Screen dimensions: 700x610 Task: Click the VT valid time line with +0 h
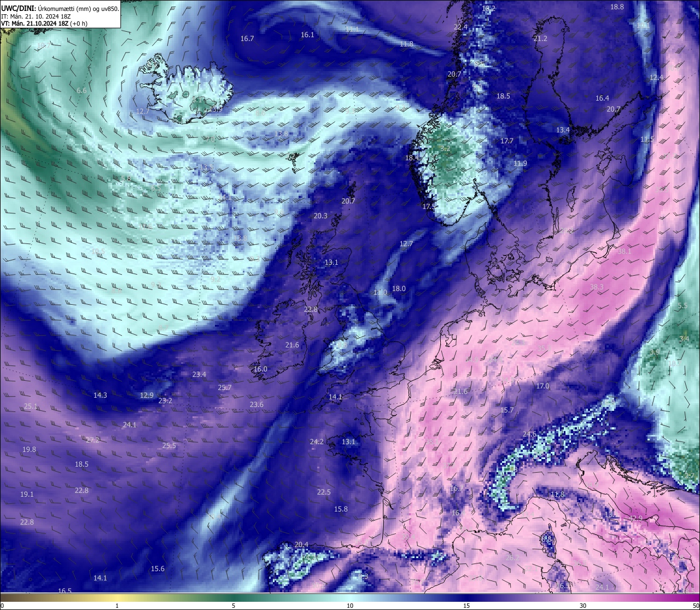pyautogui.click(x=44, y=24)
